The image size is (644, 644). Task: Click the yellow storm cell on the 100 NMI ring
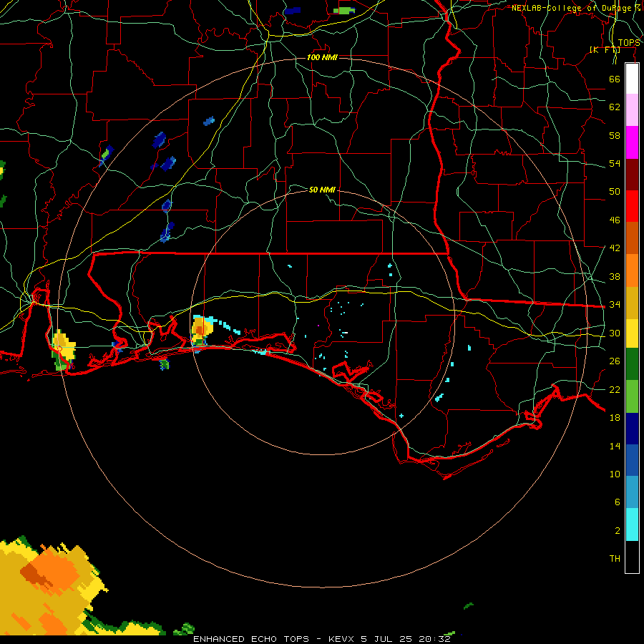(x=63, y=349)
